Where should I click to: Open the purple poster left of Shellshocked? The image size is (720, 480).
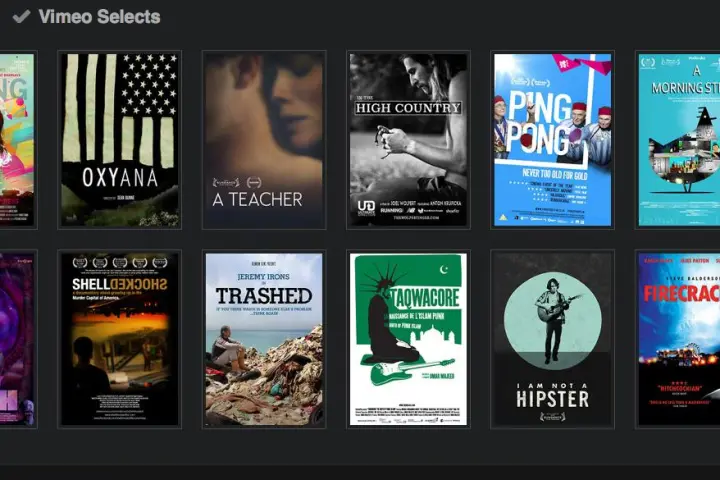coord(17,339)
